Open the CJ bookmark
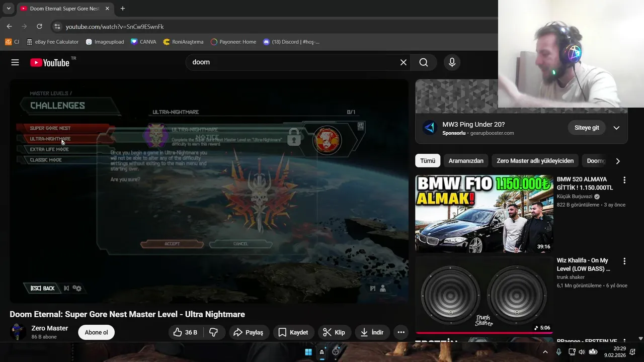This screenshot has width=644, height=362. coord(12,42)
